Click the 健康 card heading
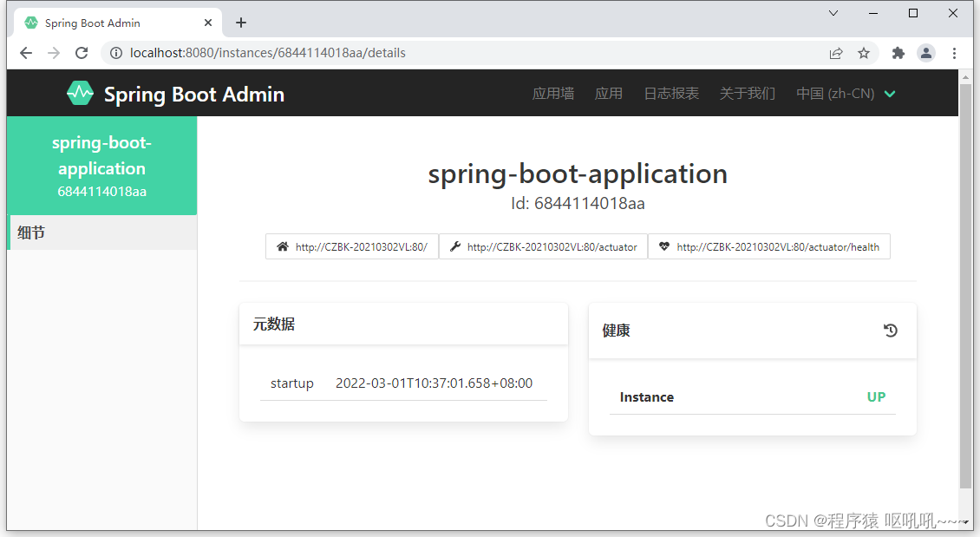 point(617,330)
